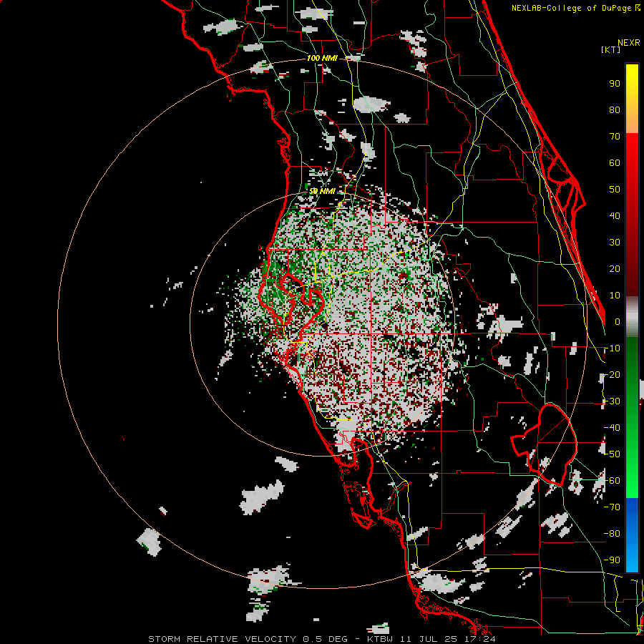This screenshot has height=644, width=644.
Task: Click the 20 value on the velocity scale
Action: [615, 268]
